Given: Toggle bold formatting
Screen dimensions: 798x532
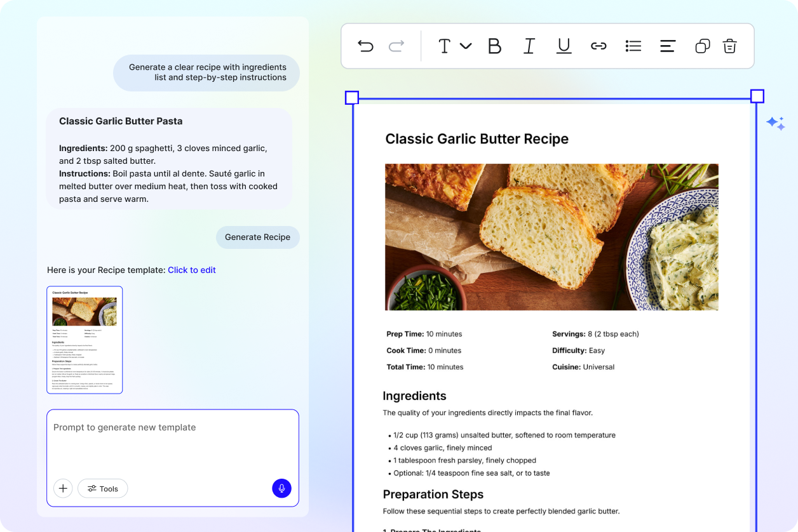Looking at the screenshot, I should click(x=494, y=46).
